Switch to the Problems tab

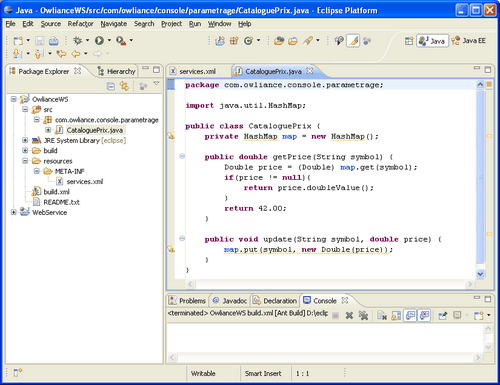[x=187, y=301]
